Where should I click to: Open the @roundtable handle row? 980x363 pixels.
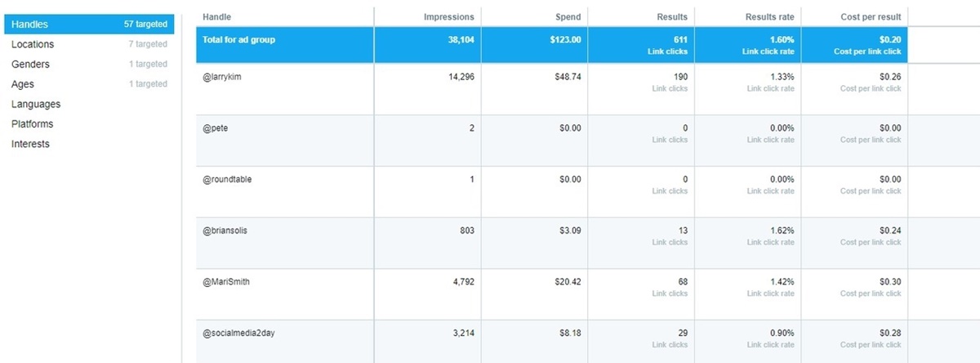point(227,180)
